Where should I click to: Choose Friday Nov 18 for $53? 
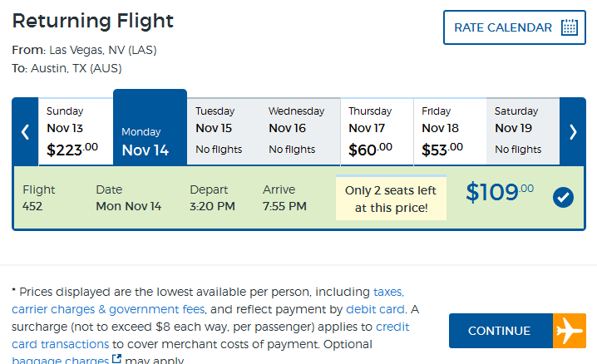point(450,131)
